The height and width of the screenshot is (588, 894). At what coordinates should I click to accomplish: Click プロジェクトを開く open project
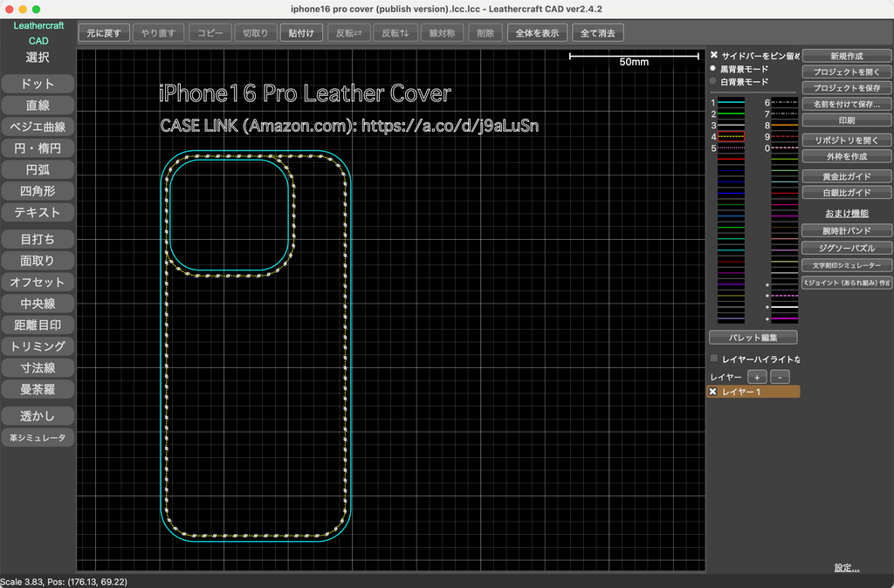pyautogui.click(x=847, y=72)
